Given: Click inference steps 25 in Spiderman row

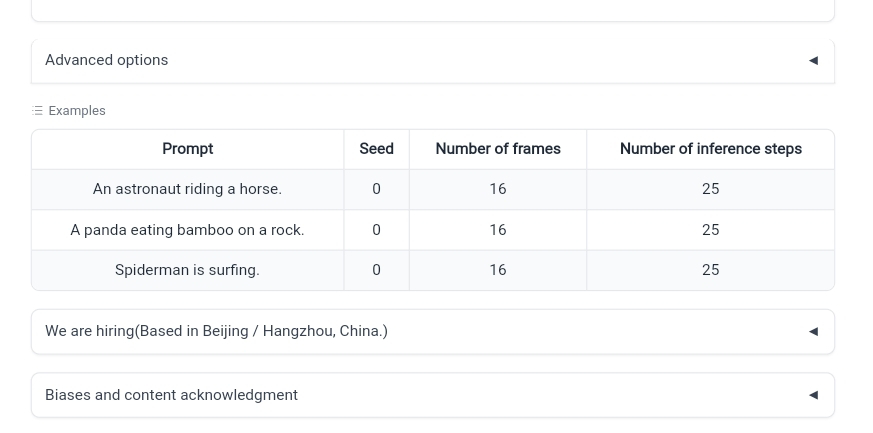Looking at the screenshot, I should tap(710, 270).
